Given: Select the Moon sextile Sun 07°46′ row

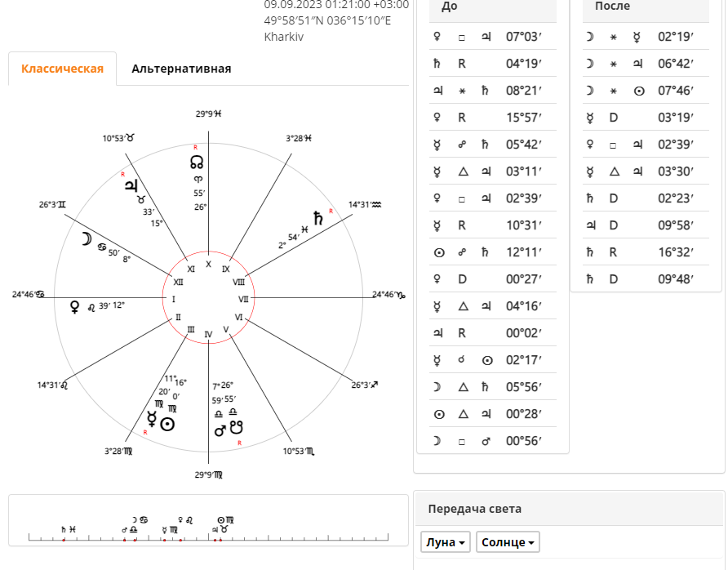Looking at the screenshot, I should tap(646, 91).
